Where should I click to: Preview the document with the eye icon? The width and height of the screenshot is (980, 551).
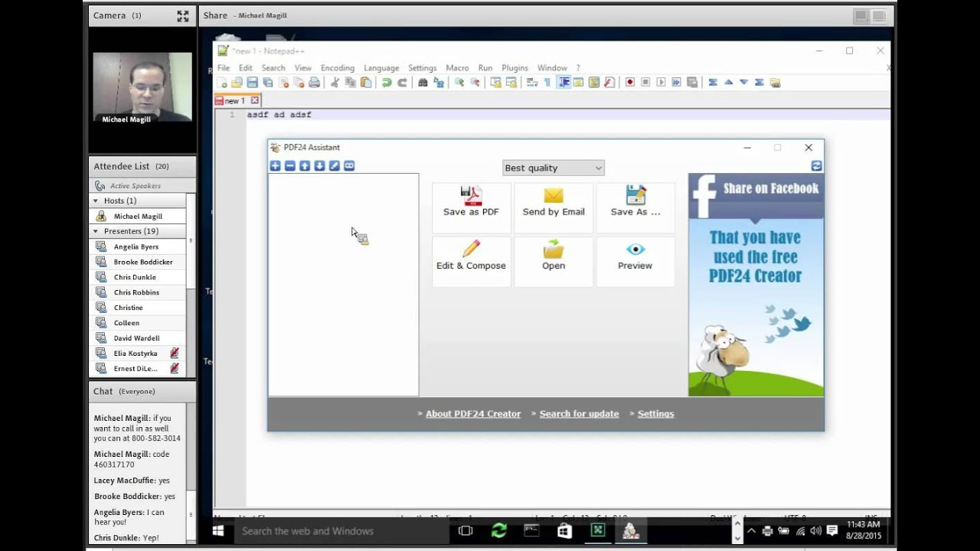(x=635, y=261)
